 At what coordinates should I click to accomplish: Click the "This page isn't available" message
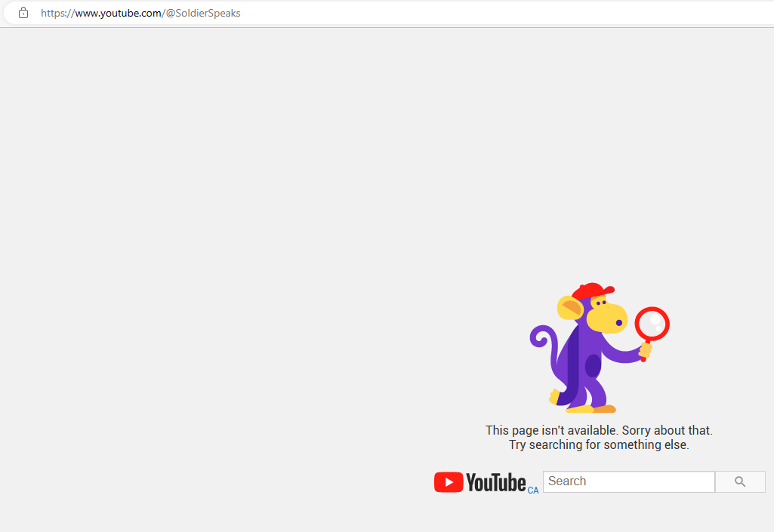(x=599, y=430)
